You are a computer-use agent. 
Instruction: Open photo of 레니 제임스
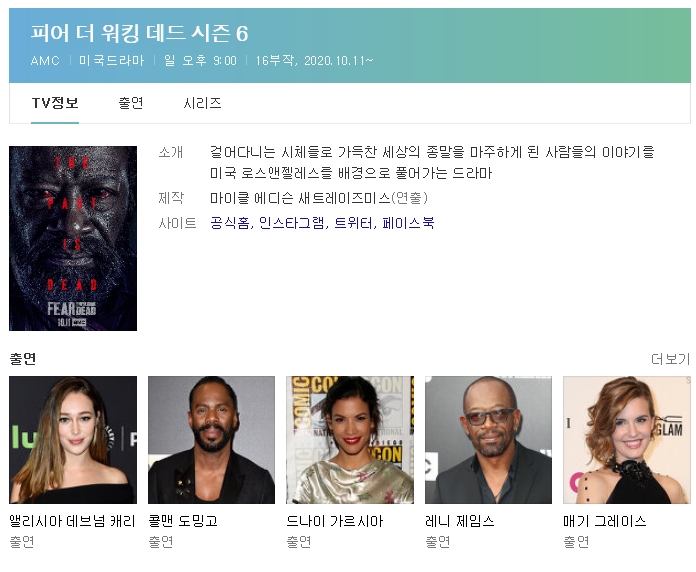coord(488,440)
